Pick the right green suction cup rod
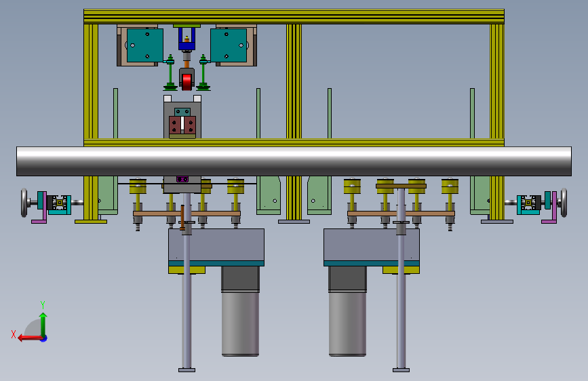The image size is (588, 381). click(203, 73)
